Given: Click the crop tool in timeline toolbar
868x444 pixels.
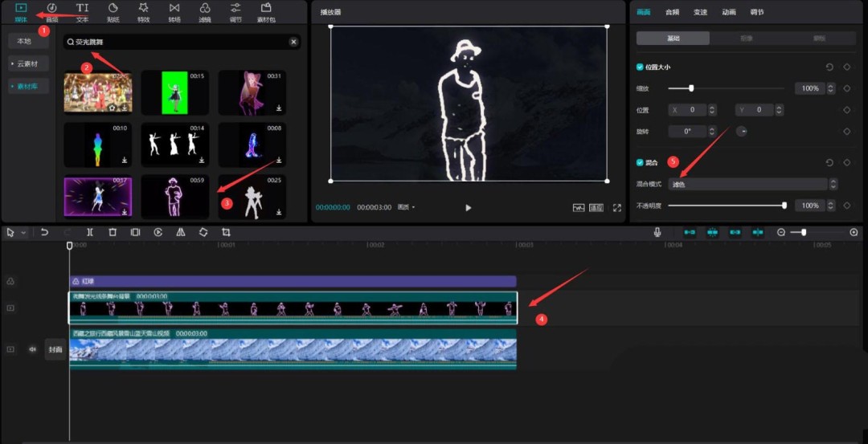Looking at the screenshot, I should tap(226, 232).
